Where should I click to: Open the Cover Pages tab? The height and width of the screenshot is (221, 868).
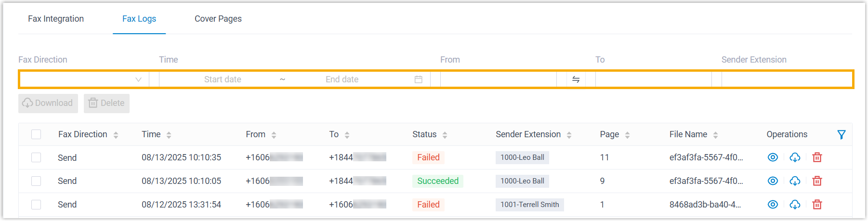218,19
